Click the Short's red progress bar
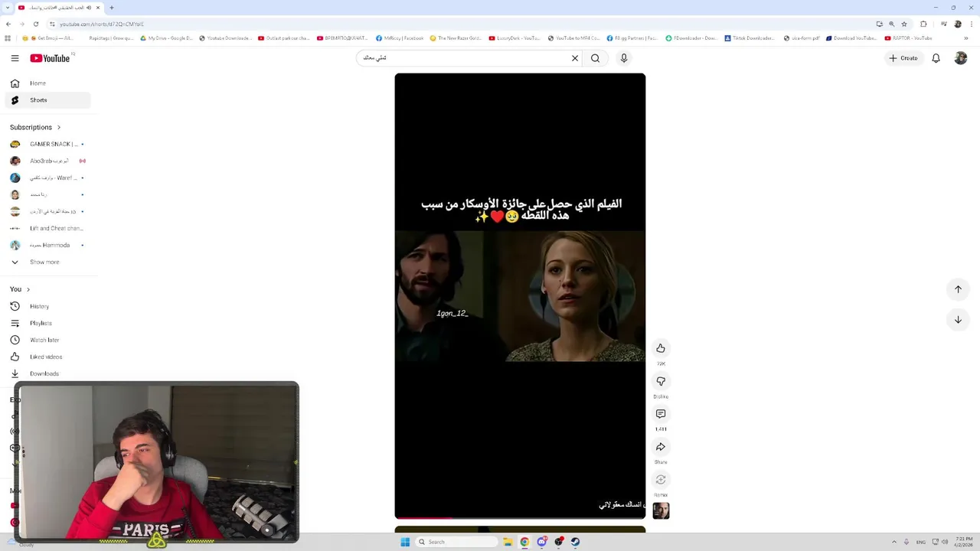This screenshot has width=980, height=551. coord(423,518)
